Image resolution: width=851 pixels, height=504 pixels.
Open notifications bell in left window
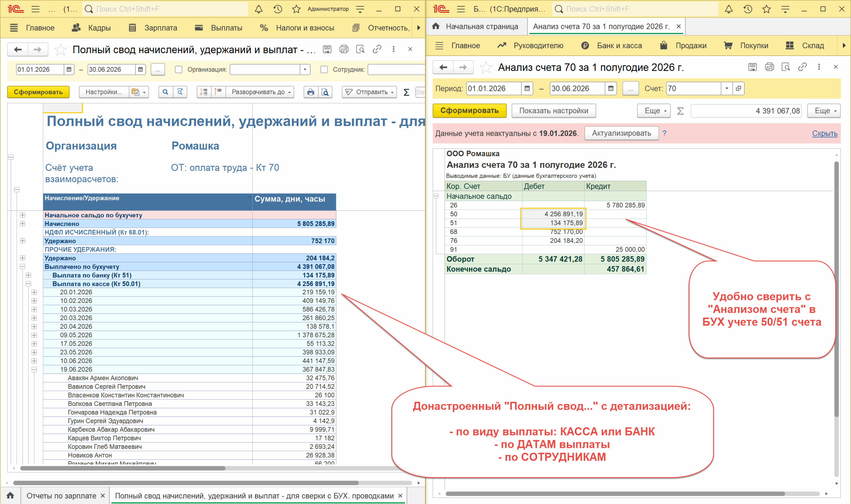259,9
